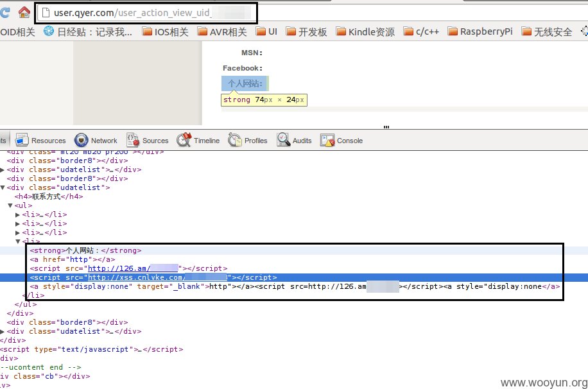Click the Facebook label on page
This screenshot has width=588, height=389.
tap(243, 68)
